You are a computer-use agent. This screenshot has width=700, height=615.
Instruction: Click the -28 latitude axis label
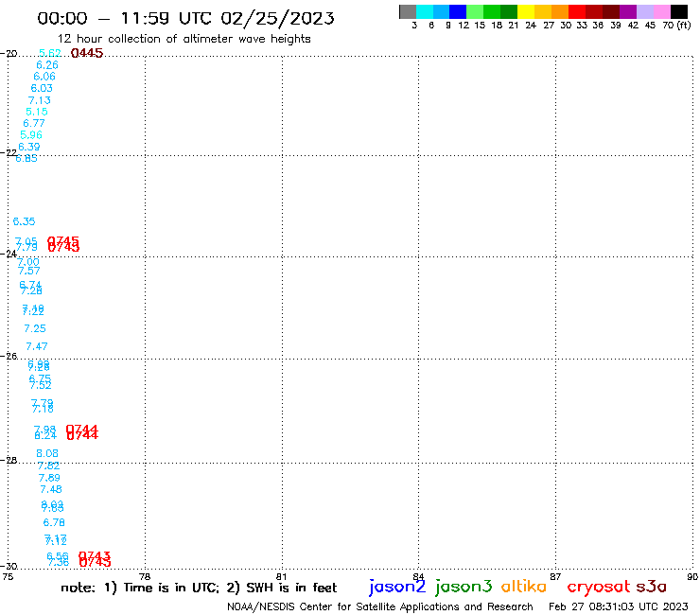coord(9,460)
